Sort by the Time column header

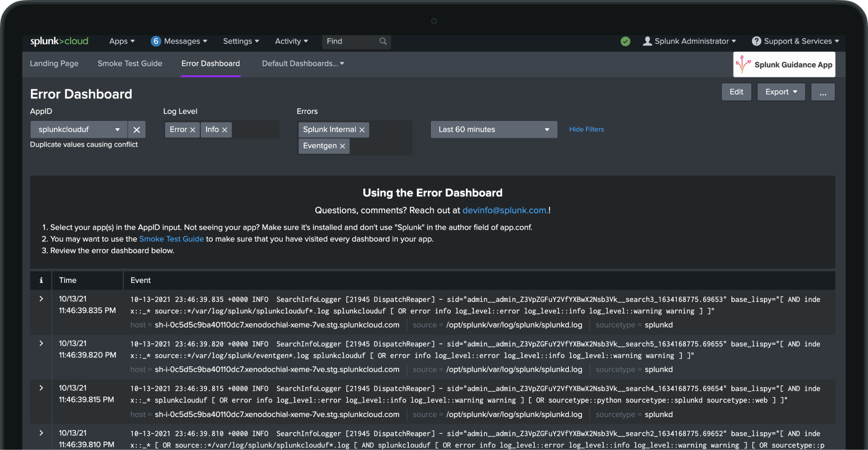pyautogui.click(x=67, y=280)
